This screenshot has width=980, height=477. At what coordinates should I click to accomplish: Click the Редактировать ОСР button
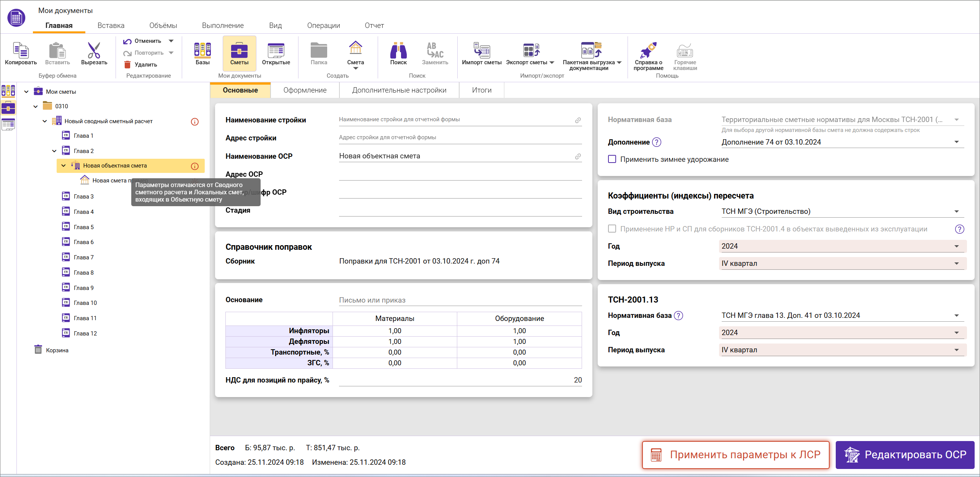[x=905, y=455]
